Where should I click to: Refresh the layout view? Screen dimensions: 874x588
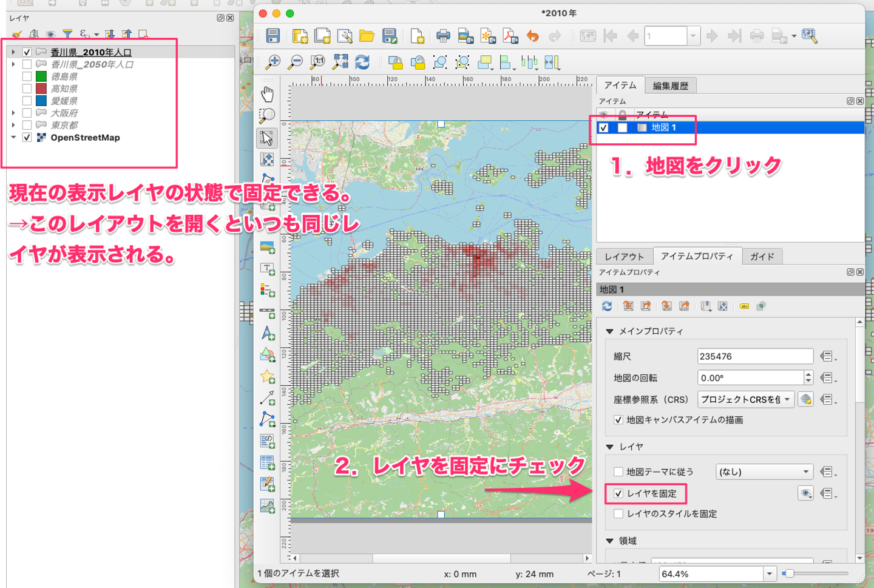point(362,62)
